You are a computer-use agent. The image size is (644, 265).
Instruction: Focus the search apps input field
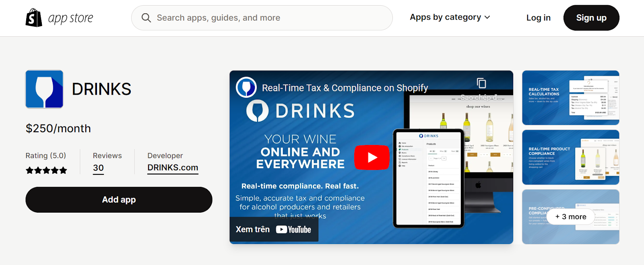[x=262, y=18]
